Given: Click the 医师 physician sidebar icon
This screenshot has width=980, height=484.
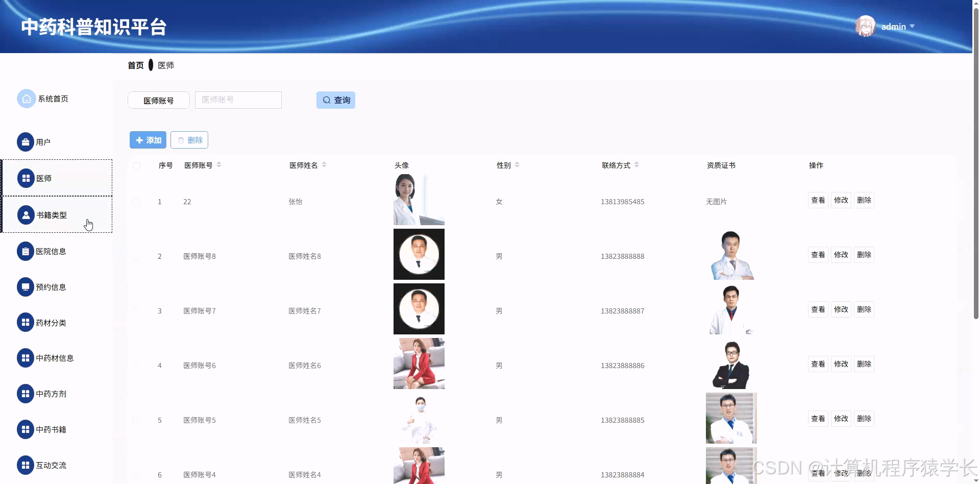Looking at the screenshot, I should click(26, 178).
